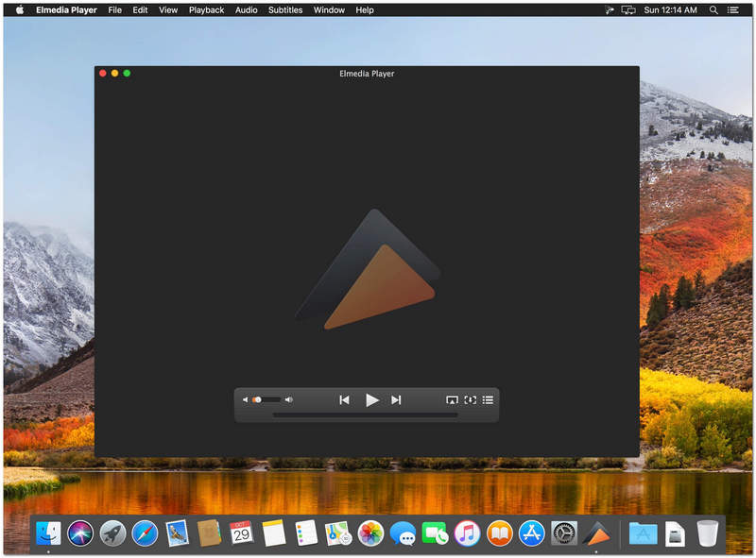The height and width of the screenshot is (558, 756).
Task: Launch Safari from the Dock
Action: coord(145,533)
